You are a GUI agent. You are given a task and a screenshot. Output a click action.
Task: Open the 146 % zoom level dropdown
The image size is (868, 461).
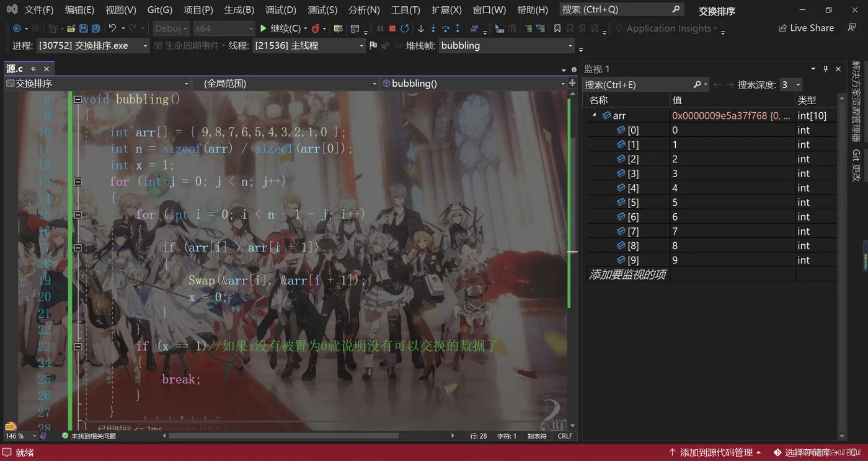[x=20, y=436]
